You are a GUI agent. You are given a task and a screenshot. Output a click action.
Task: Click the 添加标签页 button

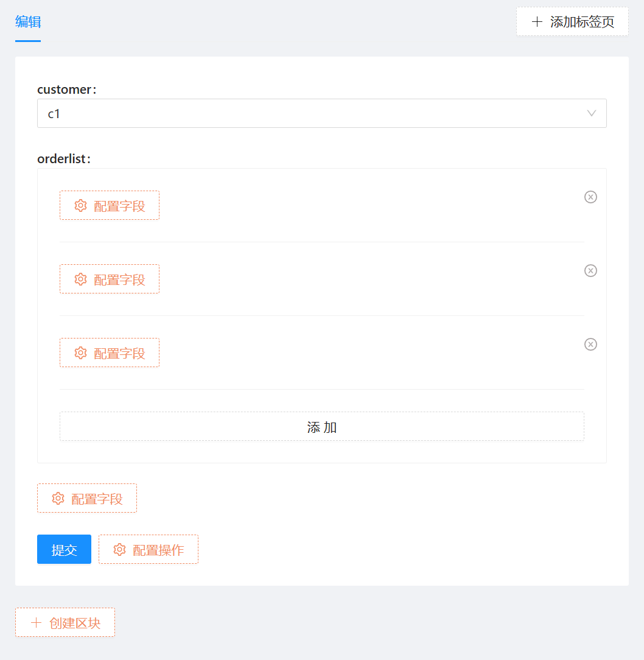coord(572,21)
